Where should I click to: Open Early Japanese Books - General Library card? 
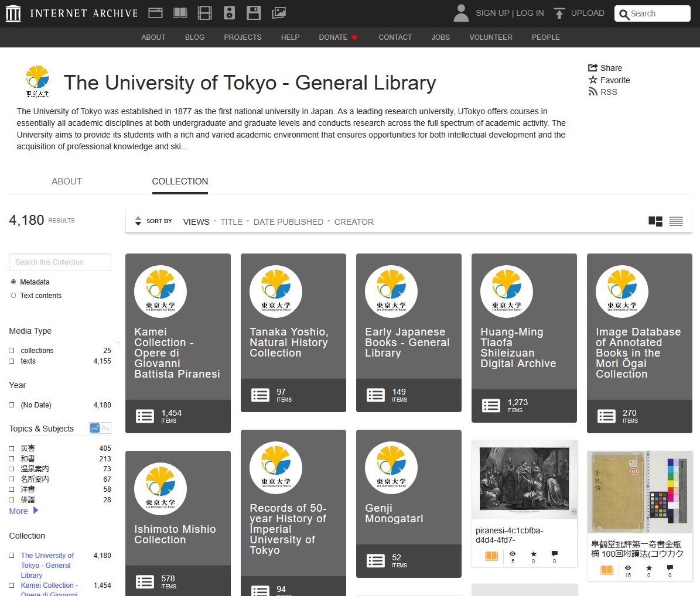408,333
